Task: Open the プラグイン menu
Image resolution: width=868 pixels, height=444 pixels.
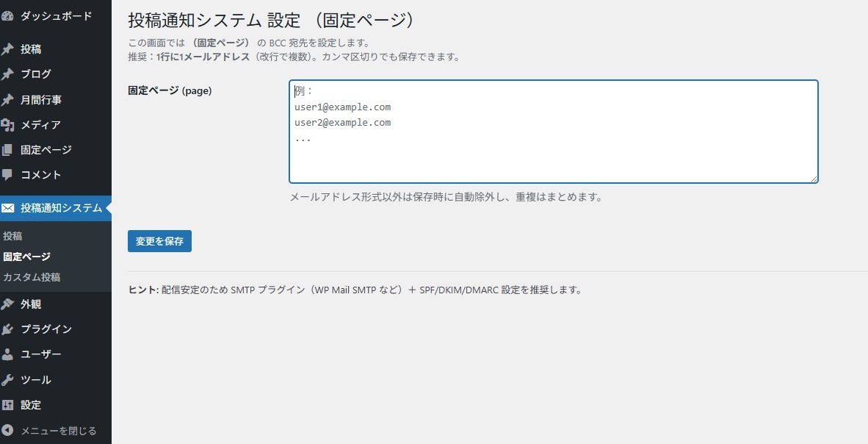Action: tap(55, 329)
